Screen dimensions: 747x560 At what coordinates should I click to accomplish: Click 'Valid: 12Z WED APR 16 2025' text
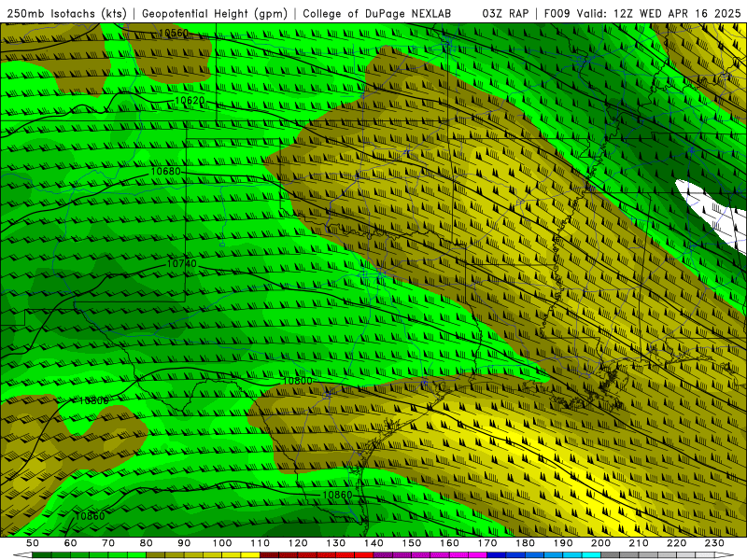tap(659, 14)
